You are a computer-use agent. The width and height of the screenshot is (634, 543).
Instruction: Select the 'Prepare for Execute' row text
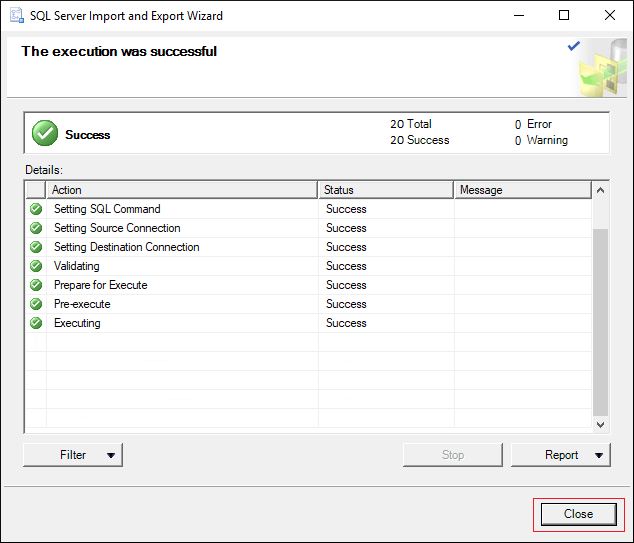[x=101, y=285]
